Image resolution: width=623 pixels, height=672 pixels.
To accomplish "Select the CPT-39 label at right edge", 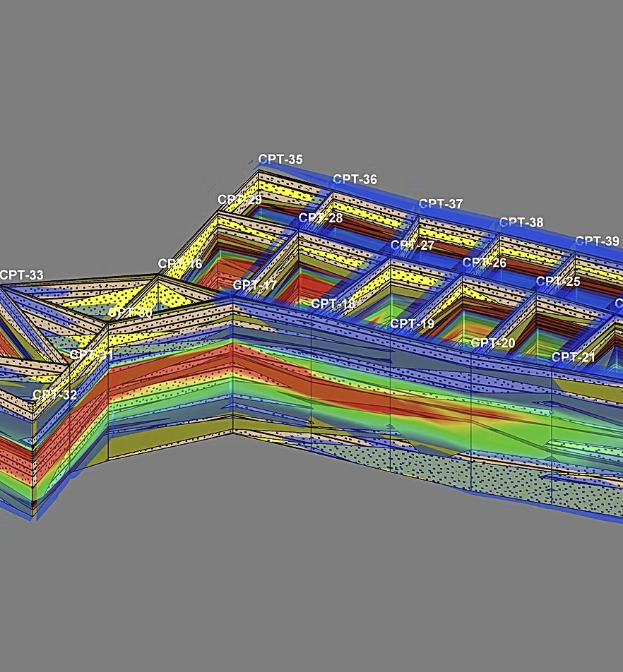I will point(598,241).
